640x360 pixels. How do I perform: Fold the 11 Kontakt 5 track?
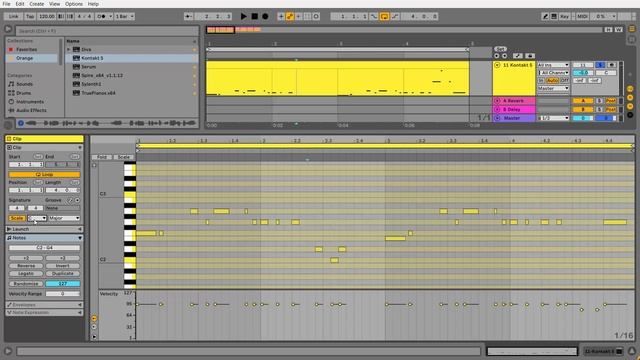coord(497,65)
